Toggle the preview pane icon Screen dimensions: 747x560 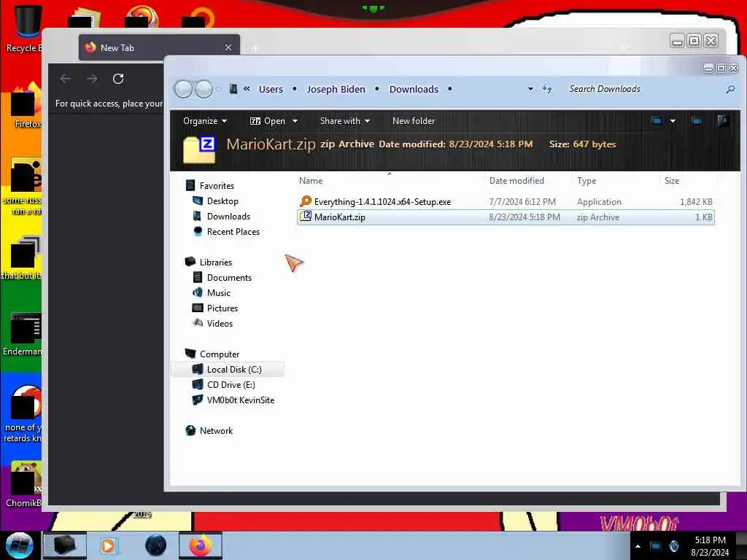click(x=697, y=121)
